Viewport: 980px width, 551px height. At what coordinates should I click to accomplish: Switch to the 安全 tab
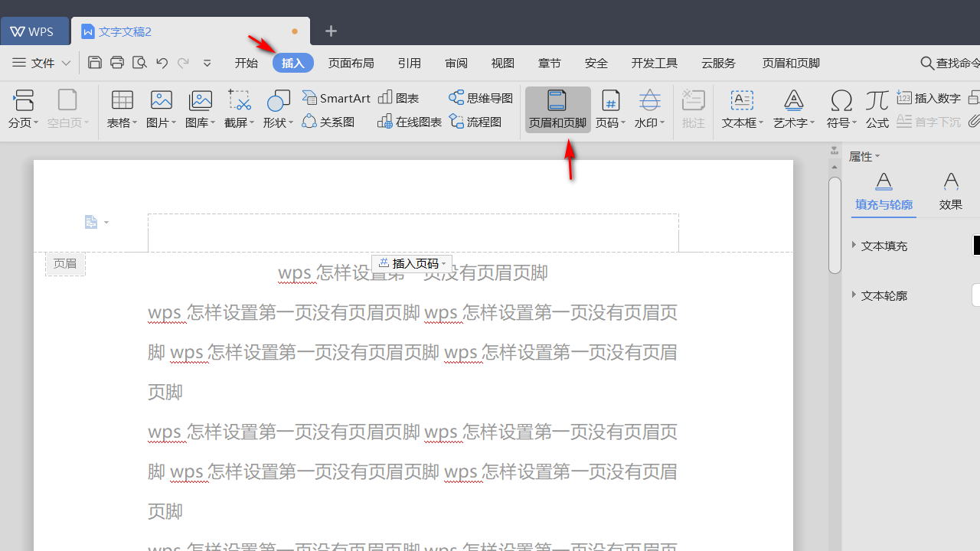[x=596, y=63]
